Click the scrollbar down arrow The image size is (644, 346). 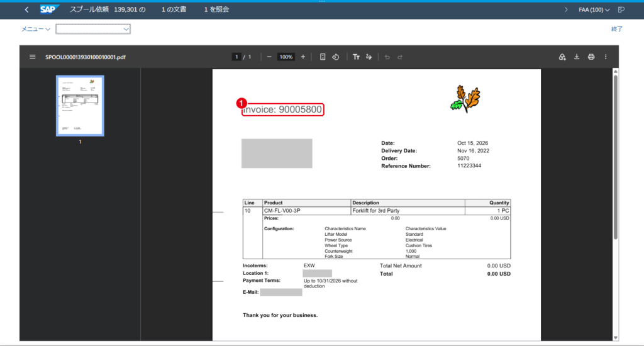615,338
